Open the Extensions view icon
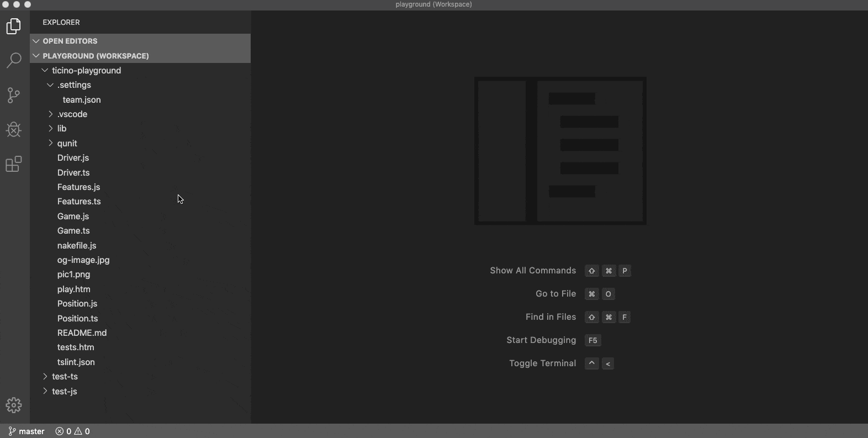This screenshot has height=438, width=868. pos(14,164)
